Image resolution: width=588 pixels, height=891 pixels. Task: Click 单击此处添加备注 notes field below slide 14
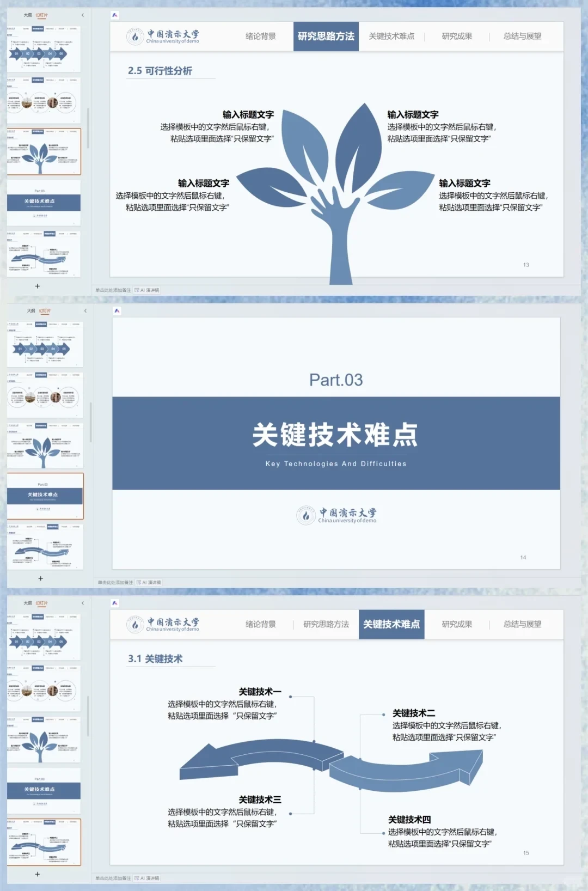(115, 583)
